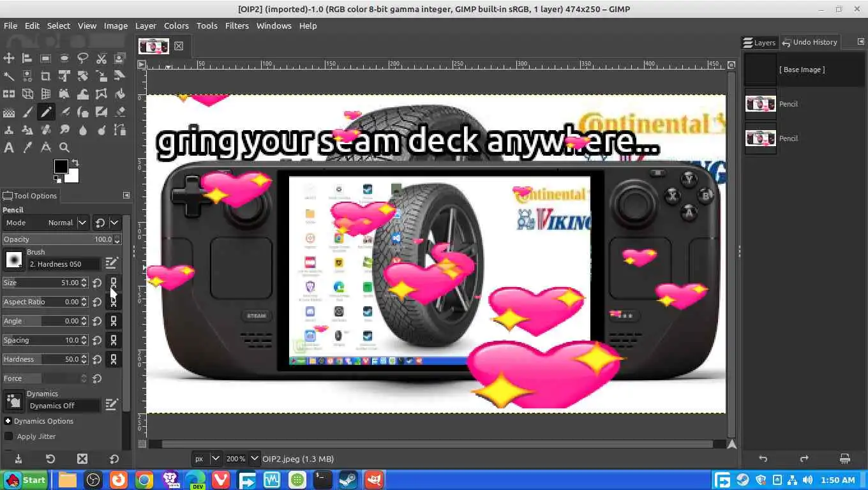This screenshot has height=490, width=868.
Task: Open the Filters menu
Action: (237, 26)
